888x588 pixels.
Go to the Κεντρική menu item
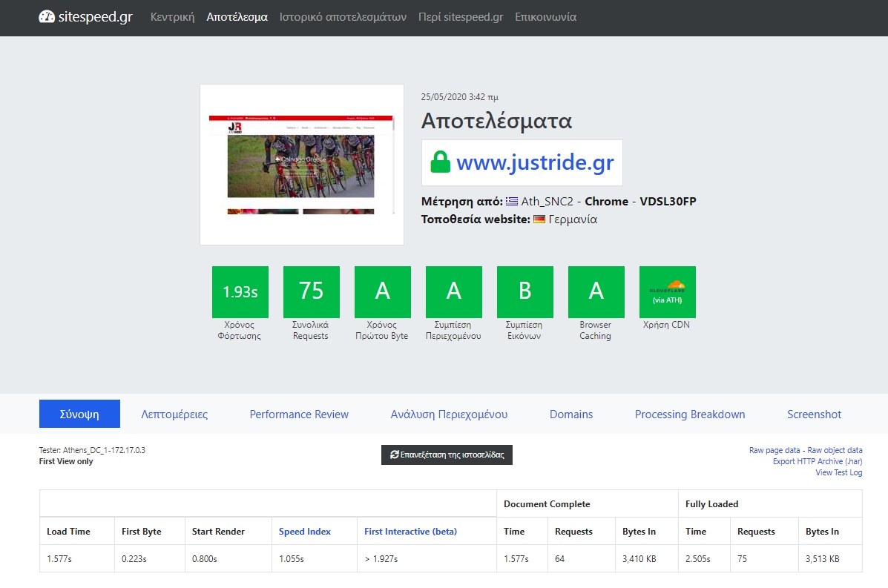pyautogui.click(x=172, y=17)
